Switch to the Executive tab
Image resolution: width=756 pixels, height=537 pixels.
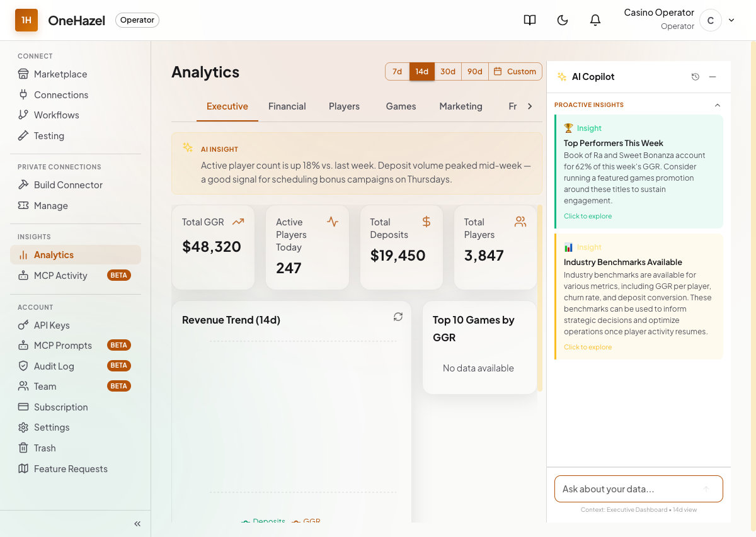click(227, 106)
